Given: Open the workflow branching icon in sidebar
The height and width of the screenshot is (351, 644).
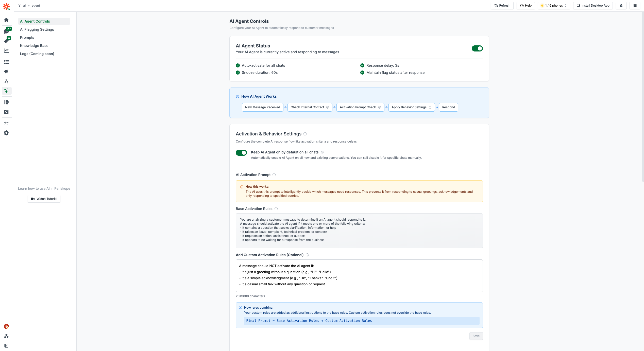Looking at the screenshot, I should click(6, 81).
